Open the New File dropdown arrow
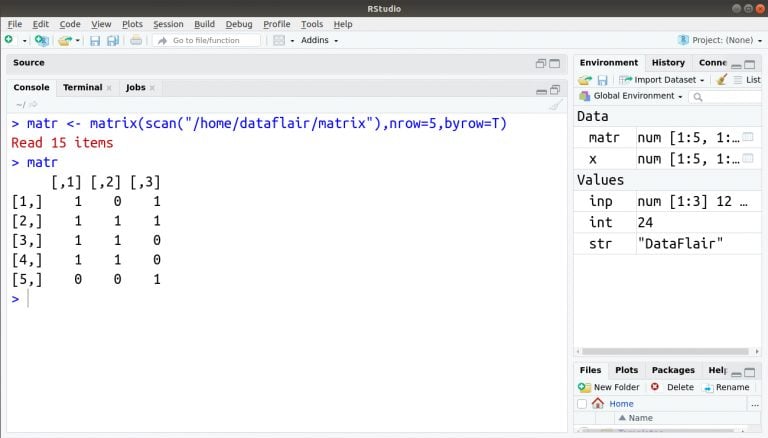This screenshot has height=438, width=768. 24,41
